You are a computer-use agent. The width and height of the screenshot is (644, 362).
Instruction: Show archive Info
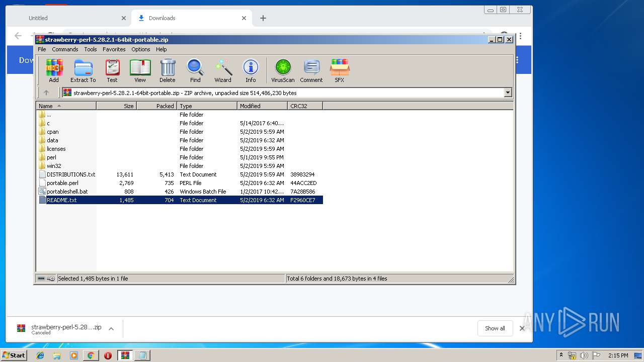click(251, 71)
